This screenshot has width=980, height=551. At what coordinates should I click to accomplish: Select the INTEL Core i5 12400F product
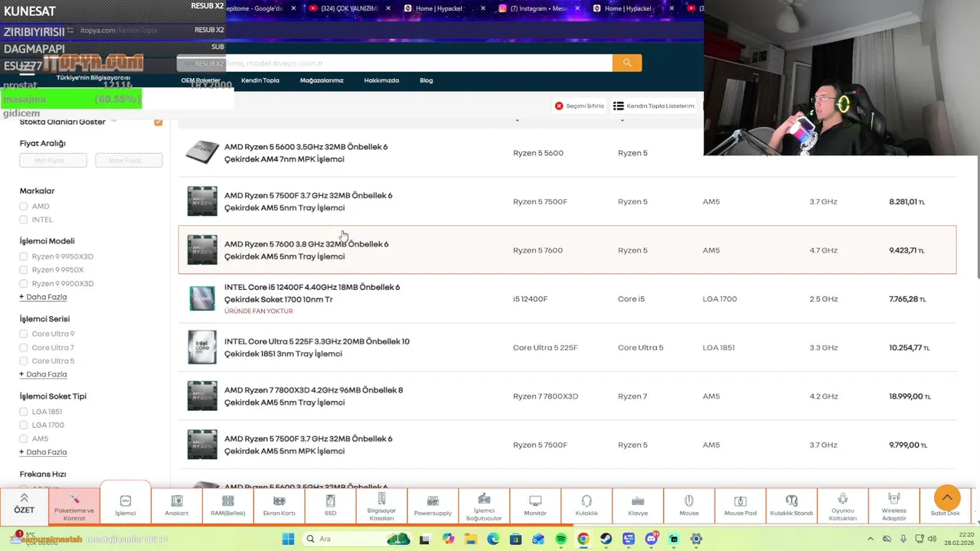[567, 298]
